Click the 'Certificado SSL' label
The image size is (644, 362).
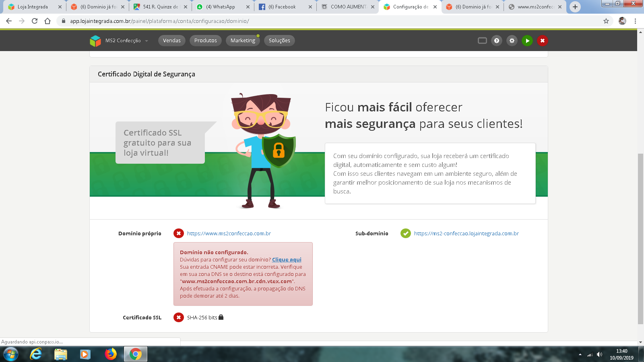coord(142,317)
